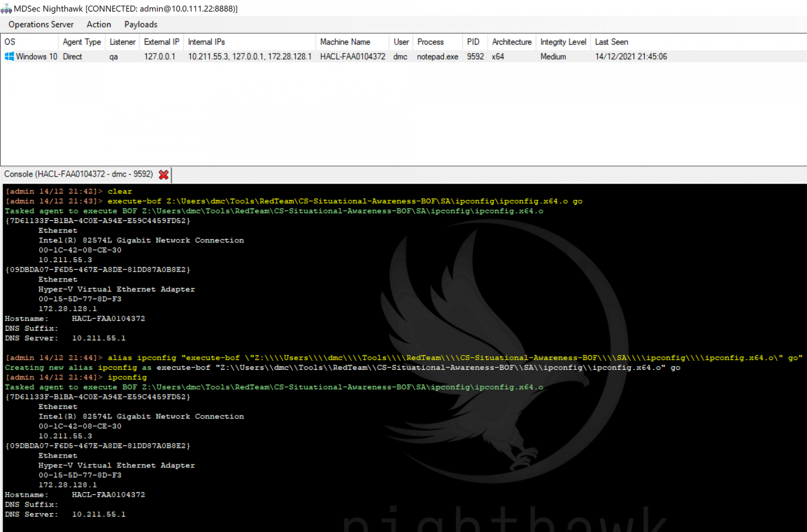807x532 pixels.
Task: Click the Listener column header
Action: pos(122,42)
